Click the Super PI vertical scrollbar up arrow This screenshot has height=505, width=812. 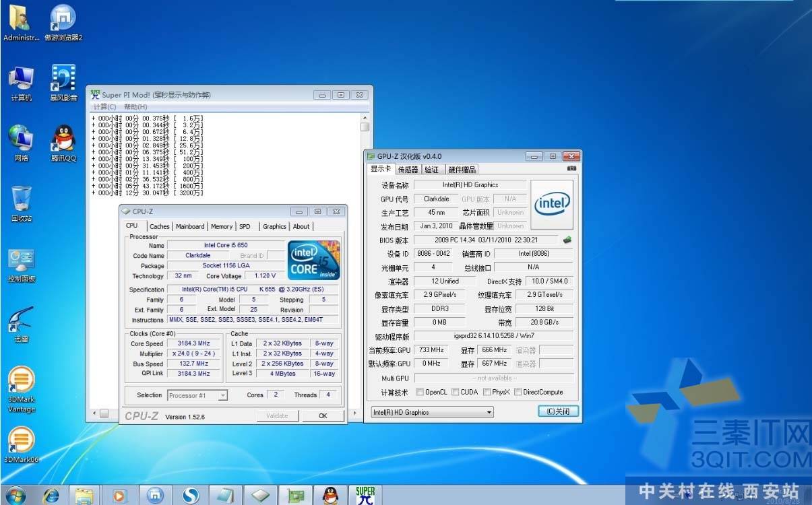(365, 117)
